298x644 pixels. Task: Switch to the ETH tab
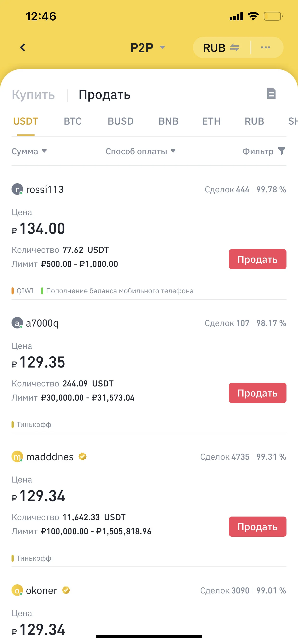211,121
